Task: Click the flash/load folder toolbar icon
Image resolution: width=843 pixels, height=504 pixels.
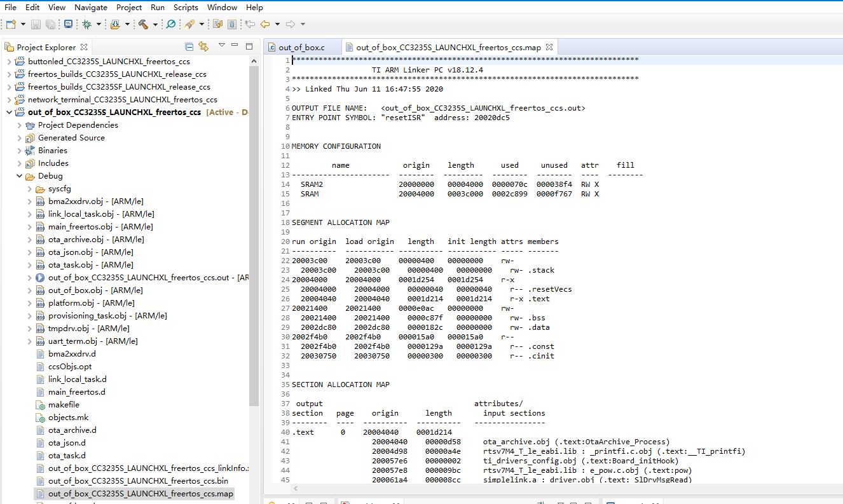Action: click(115, 24)
